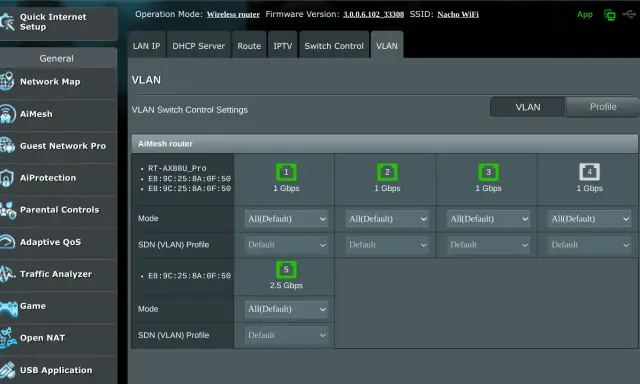Select LAN port 2 icon

(x=387, y=172)
